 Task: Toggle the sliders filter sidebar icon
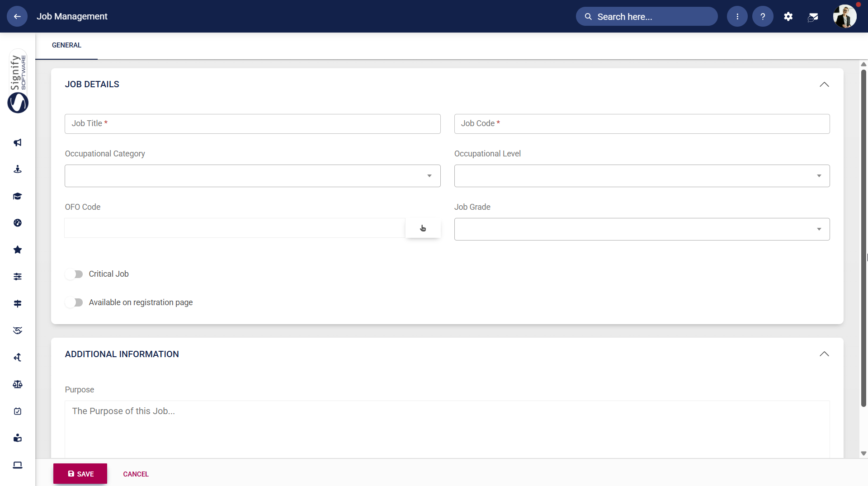point(17,276)
